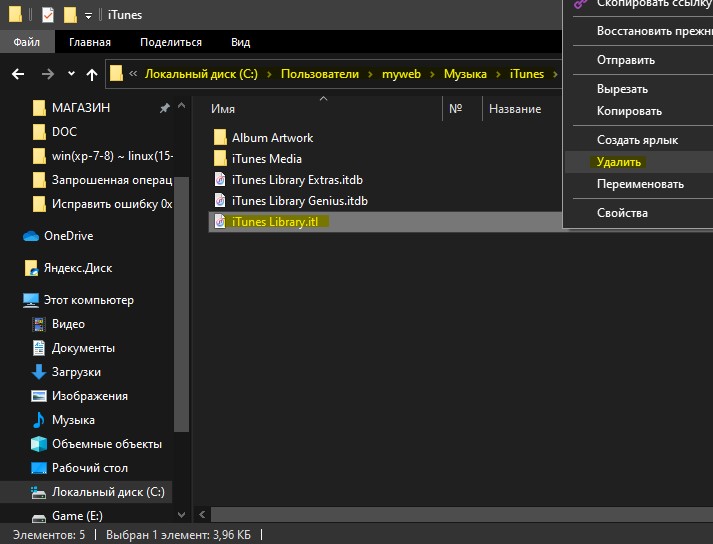
Task: Switch to the Главная ribbon tab
Action: [x=90, y=42]
